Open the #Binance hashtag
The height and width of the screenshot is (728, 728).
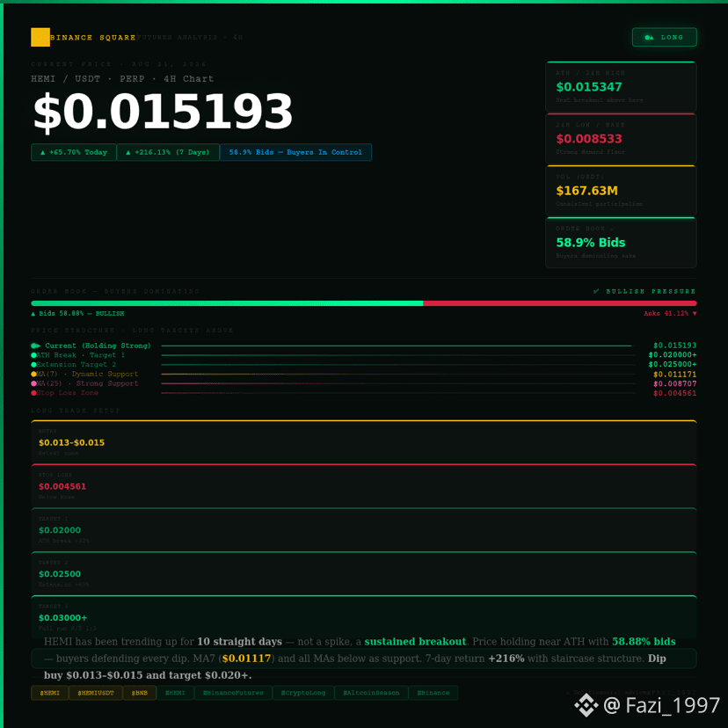click(433, 693)
